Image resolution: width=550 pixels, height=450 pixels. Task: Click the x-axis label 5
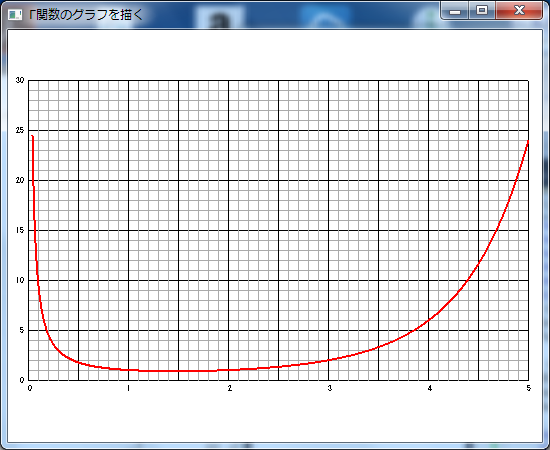click(529, 388)
